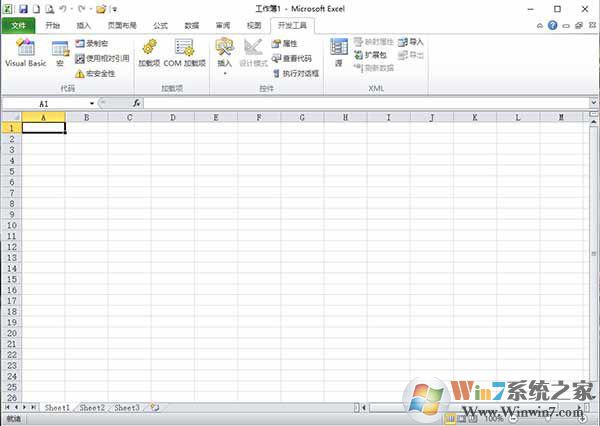Screen dimensions: 600x426
Task: Click the Name Box showing A1
Action: pyautogui.click(x=44, y=104)
